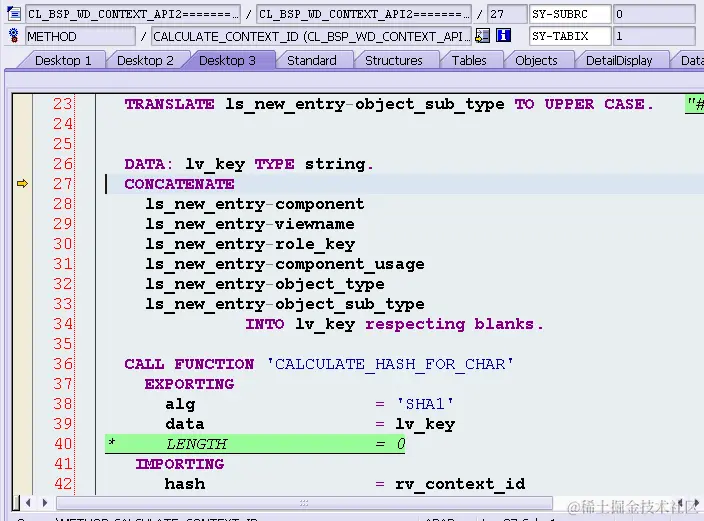Click ls_new_entry-viewname on line 29

pyautogui.click(x=250, y=224)
